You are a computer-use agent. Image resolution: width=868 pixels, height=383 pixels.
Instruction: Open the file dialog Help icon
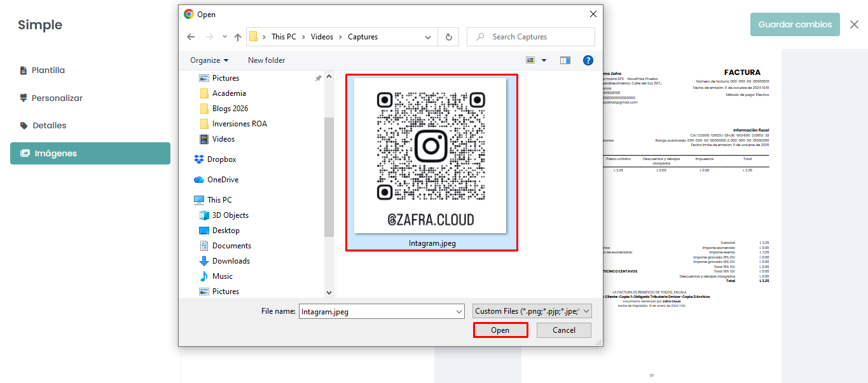588,60
